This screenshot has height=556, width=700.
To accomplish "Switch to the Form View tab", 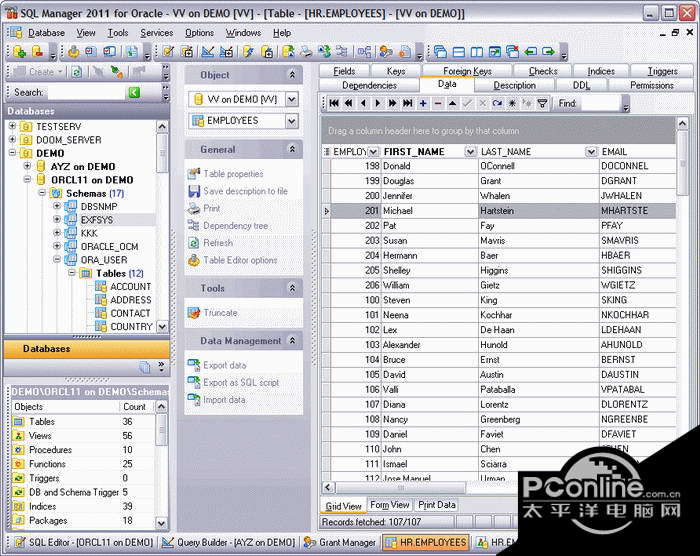I will pos(390,505).
